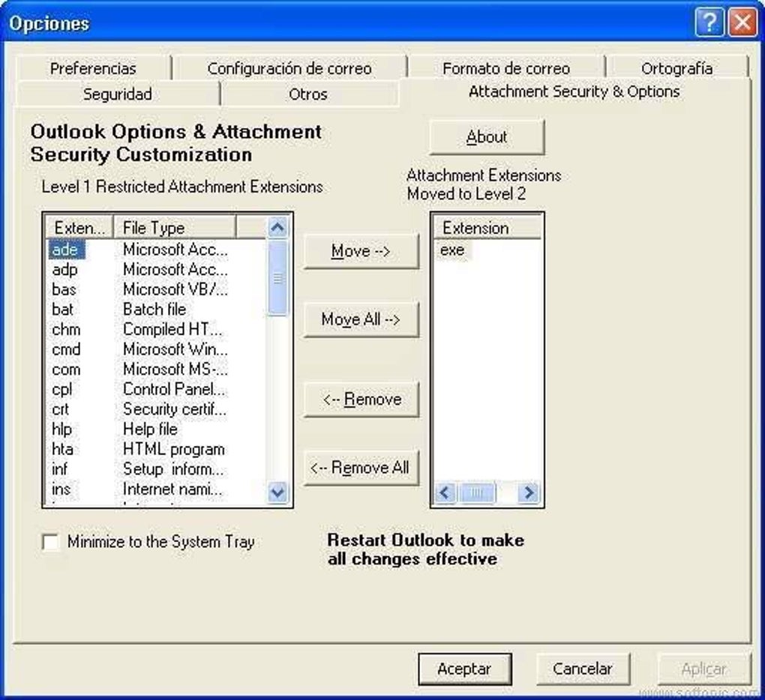This screenshot has width=765, height=700.
Task: Select the ins extension row
Action: pos(156,489)
